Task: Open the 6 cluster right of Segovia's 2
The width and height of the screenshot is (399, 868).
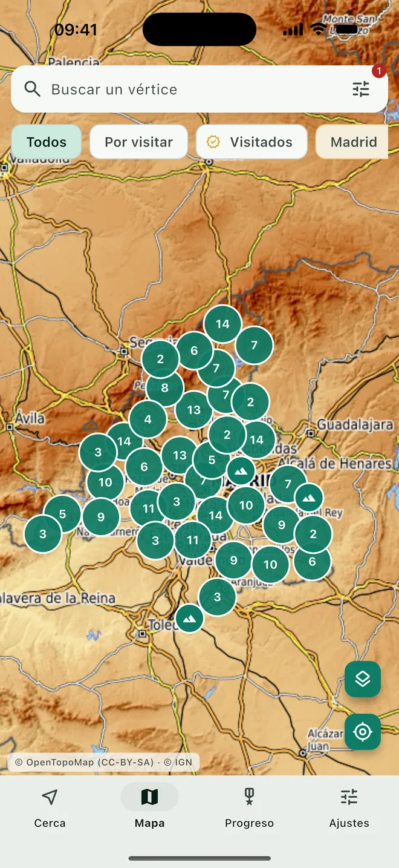Action: [194, 350]
